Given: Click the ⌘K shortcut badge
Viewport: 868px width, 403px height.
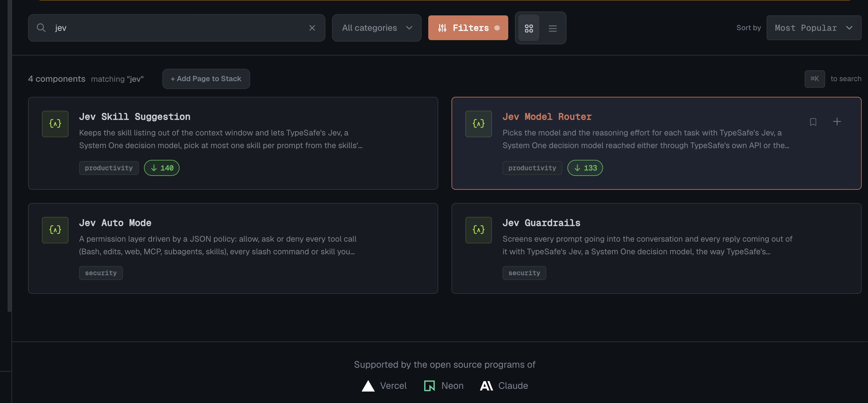Looking at the screenshot, I should click(814, 79).
